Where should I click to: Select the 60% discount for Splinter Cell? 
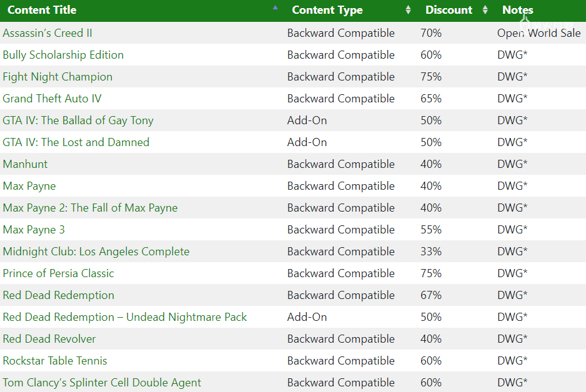(x=431, y=383)
